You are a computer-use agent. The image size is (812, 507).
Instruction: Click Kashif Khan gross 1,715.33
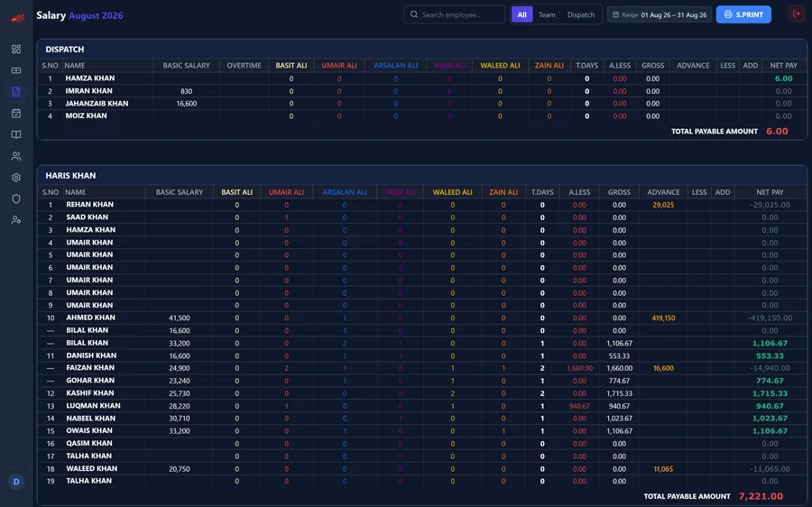(619, 393)
